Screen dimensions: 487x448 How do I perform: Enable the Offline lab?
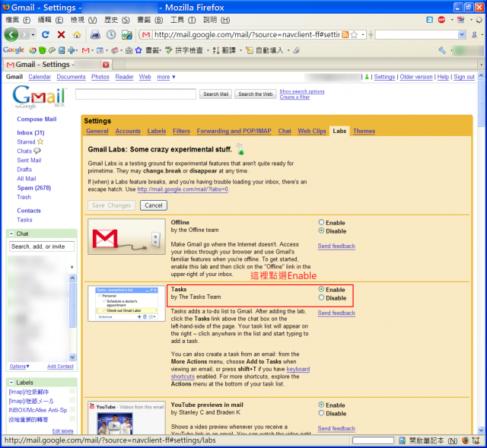321,222
